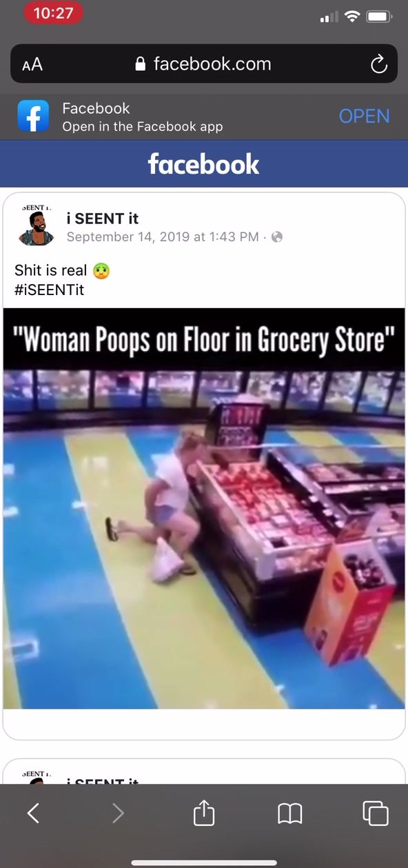408x868 pixels.
Task: Open the i SEENT it profile picture
Action: tap(37, 226)
